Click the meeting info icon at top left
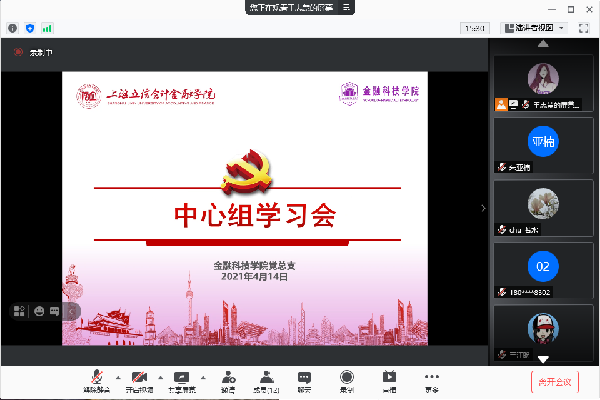Image resolution: width=600 pixels, height=400 pixels. [12, 28]
